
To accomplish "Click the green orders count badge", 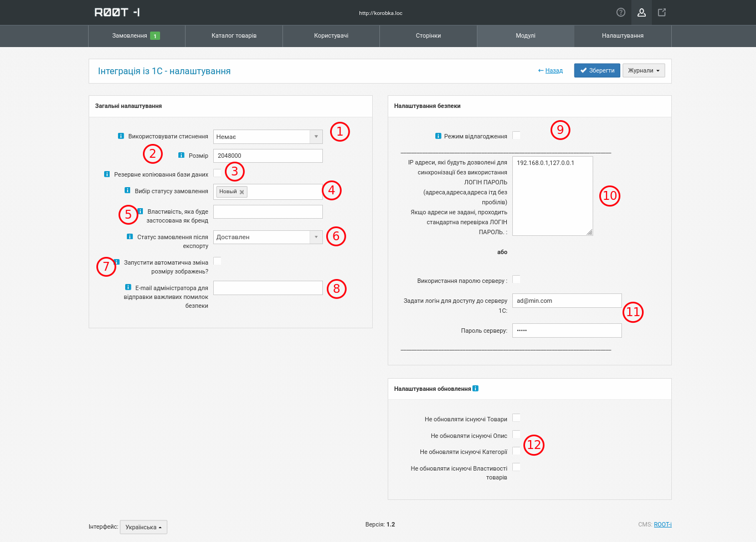I will [x=155, y=36].
